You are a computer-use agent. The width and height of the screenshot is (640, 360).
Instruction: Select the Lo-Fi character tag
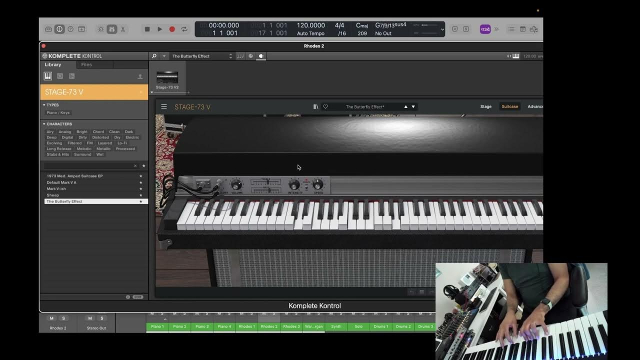pyautogui.click(x=122, y=143)
